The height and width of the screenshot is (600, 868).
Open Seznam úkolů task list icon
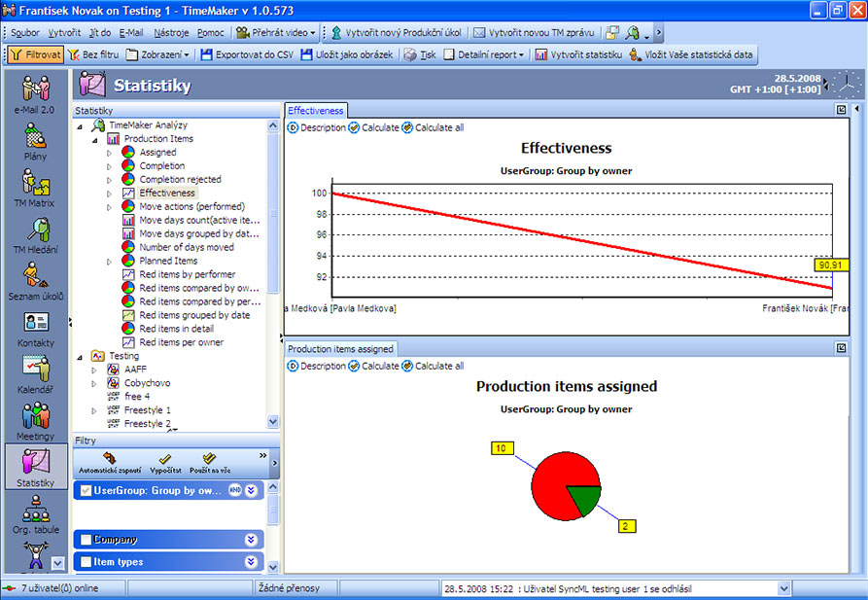coord(35,278)
